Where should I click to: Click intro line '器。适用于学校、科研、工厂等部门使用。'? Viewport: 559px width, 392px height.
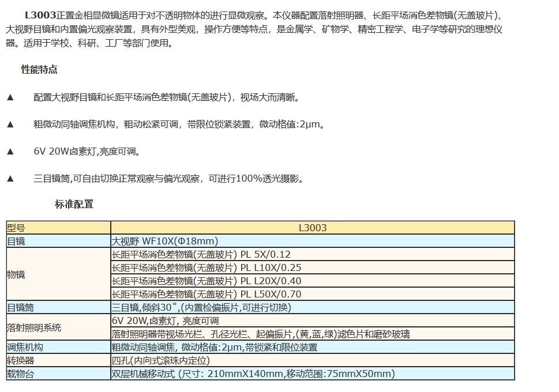(89, 43)
